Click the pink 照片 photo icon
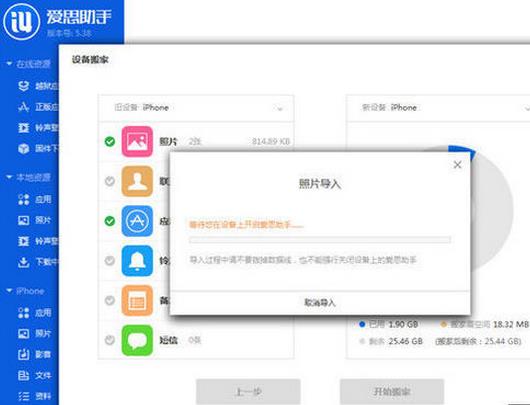 click(137, 141)
